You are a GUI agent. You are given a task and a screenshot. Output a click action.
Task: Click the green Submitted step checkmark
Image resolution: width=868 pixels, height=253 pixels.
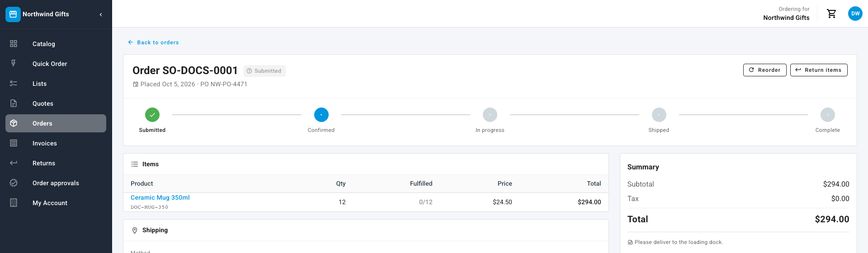click(x=152, y=115)
